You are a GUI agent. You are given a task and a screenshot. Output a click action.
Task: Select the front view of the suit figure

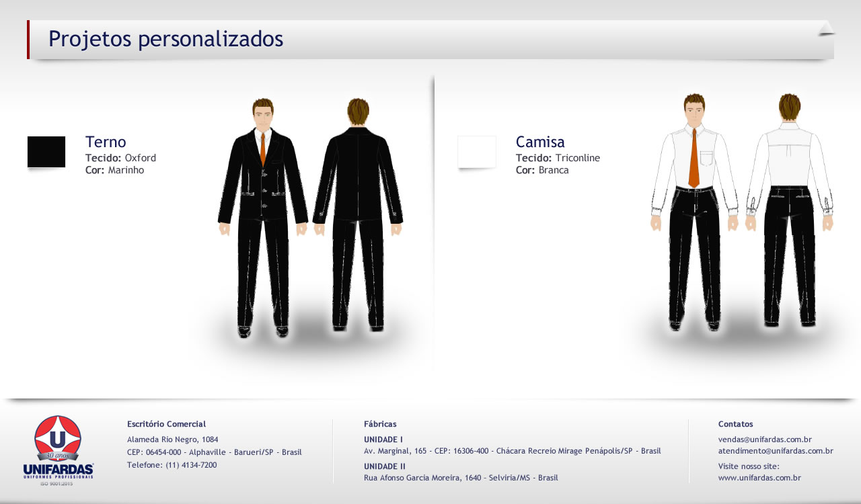click(x=263, y=215)
